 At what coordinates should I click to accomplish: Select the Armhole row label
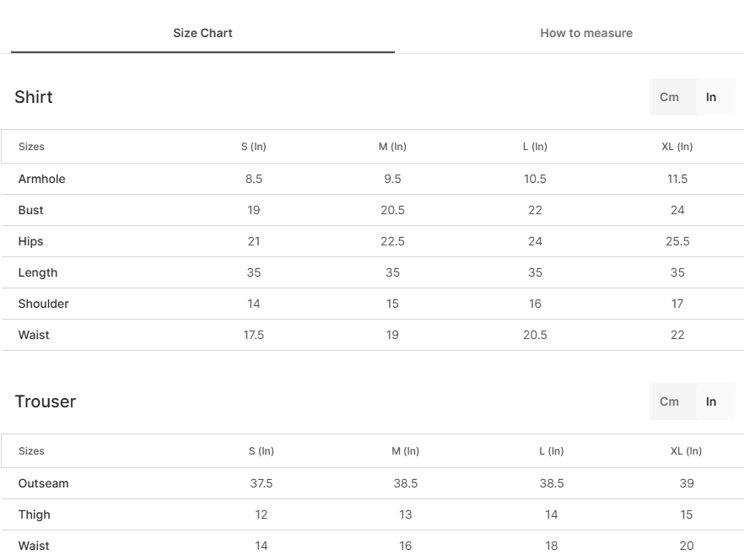click(42, 179)
